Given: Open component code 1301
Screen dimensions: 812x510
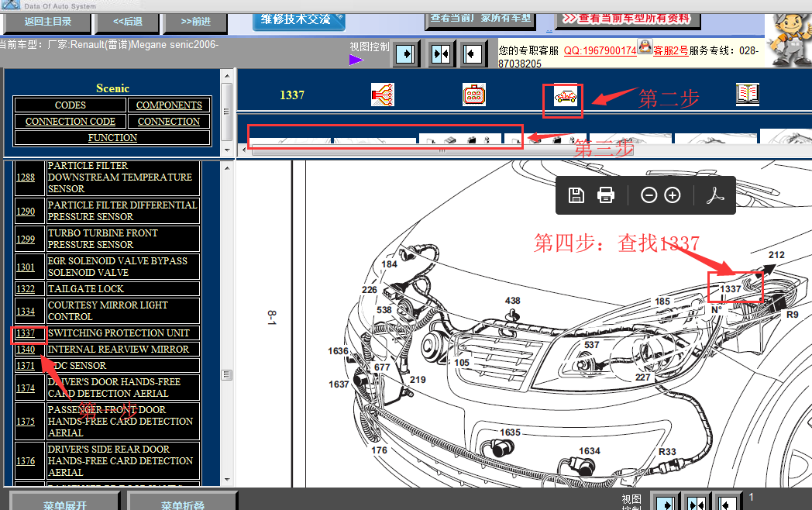Looking at the screenshot, I should pyautogui.click(x=26, y=267).
